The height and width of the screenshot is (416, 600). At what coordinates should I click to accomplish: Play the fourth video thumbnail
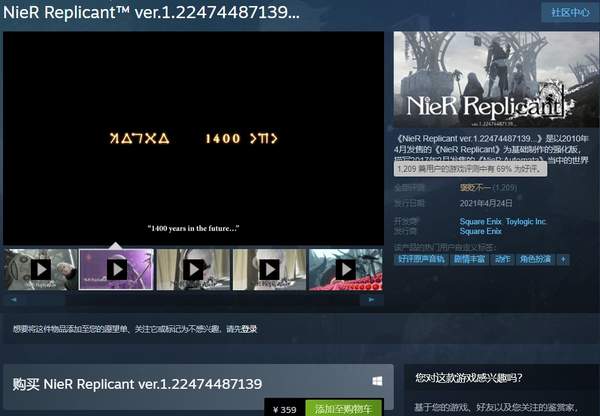pos(268,269)
